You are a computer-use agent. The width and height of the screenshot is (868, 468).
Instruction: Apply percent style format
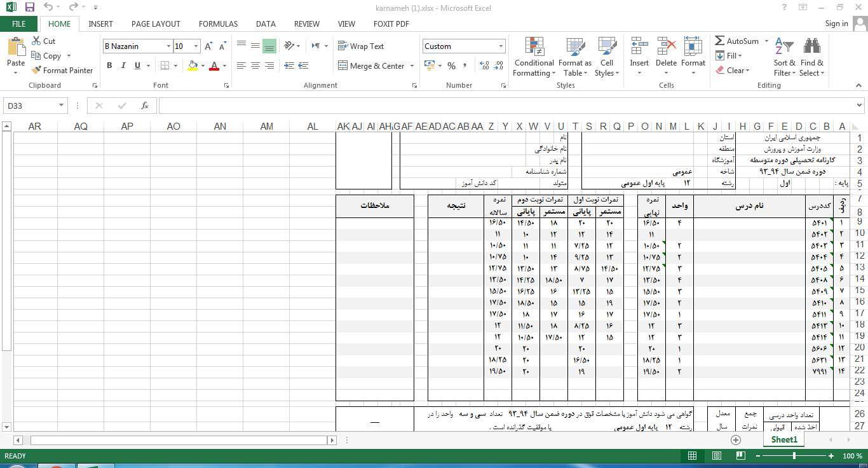pos(451,65)
